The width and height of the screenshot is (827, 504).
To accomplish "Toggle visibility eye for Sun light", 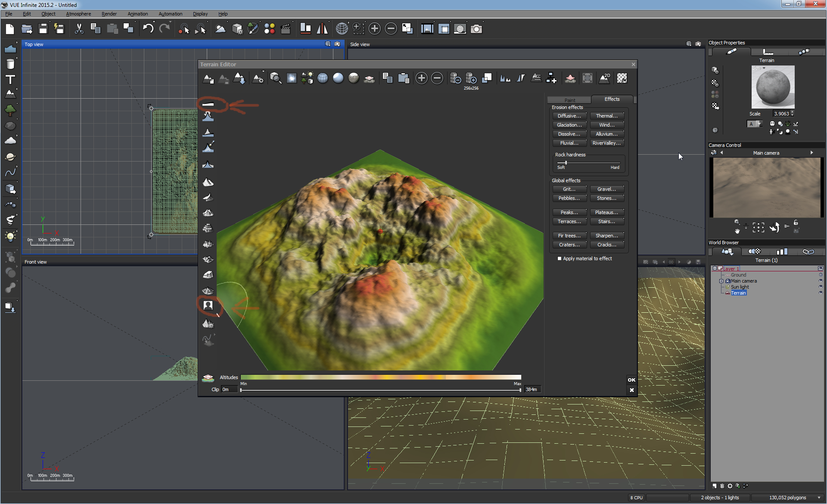I will pos(821,287).
